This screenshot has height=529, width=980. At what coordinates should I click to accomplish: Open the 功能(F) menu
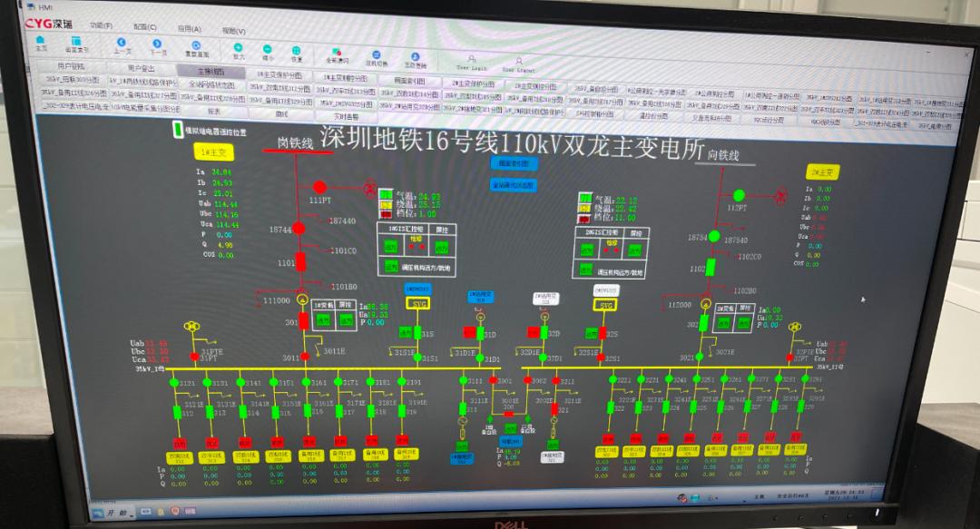point(102,24)
